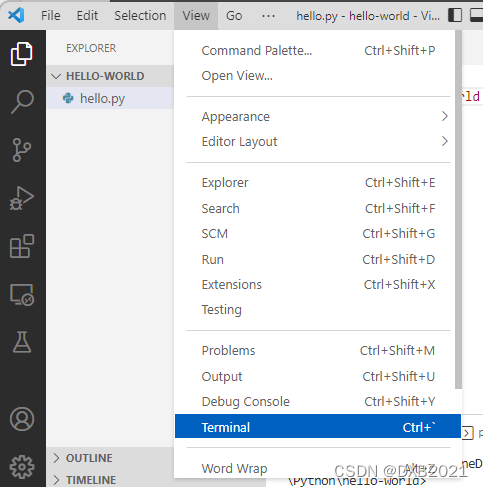Expand the TIMELINE section
The image size is (483, 487).
pyautogui.click(x=110, y=480)
